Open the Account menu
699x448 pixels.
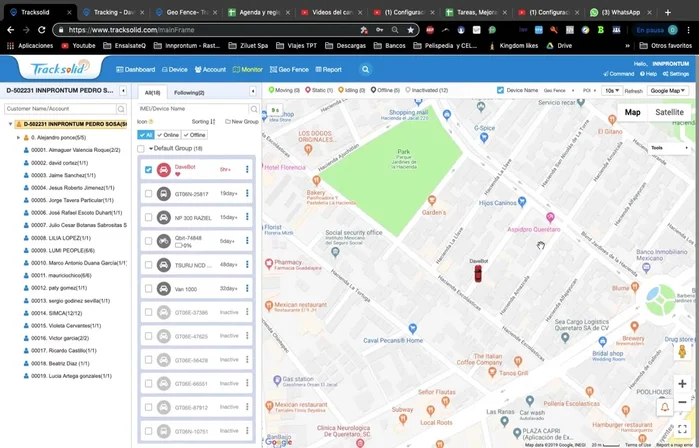click(210, 70)
